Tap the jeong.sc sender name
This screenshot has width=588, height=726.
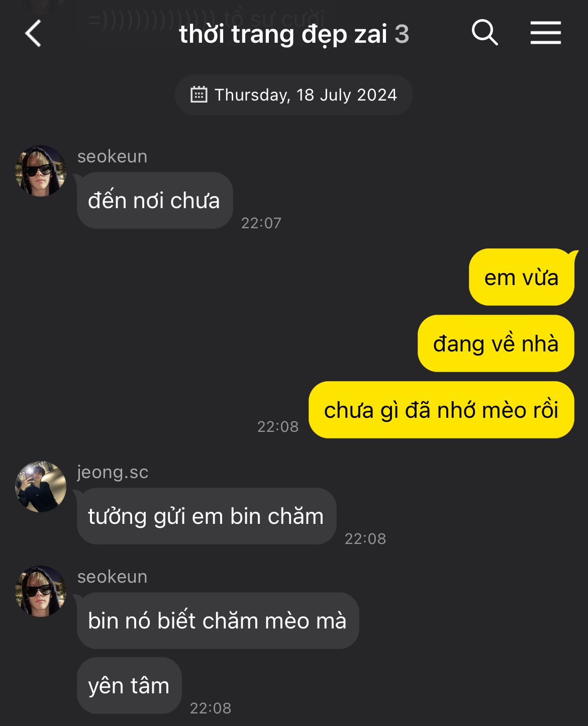(113, 472)
